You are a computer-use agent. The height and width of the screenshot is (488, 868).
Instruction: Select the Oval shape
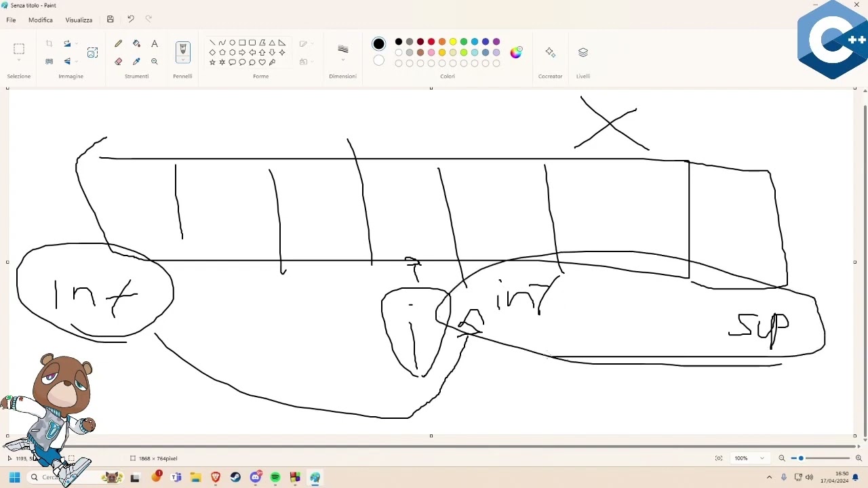point(233,43)
